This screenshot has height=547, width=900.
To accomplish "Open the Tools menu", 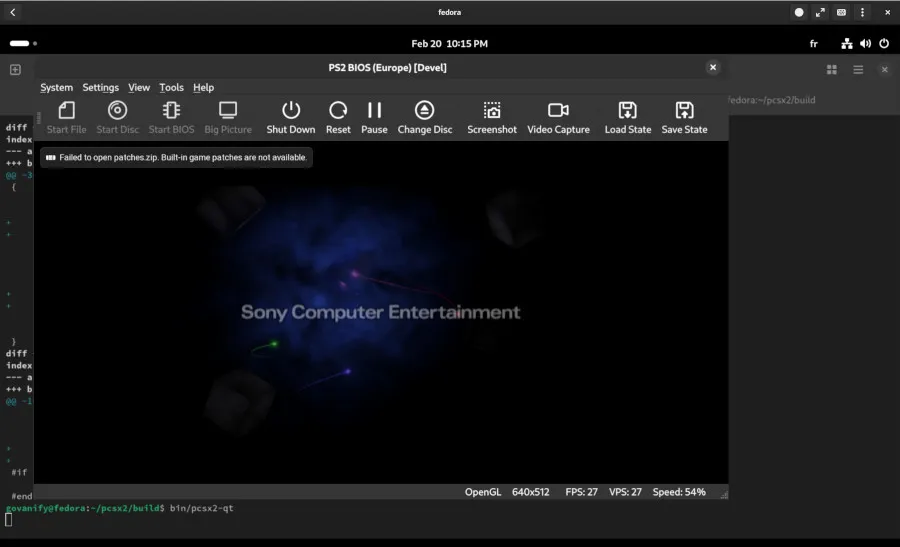I will pyautogui.click(x=171, y=88).
